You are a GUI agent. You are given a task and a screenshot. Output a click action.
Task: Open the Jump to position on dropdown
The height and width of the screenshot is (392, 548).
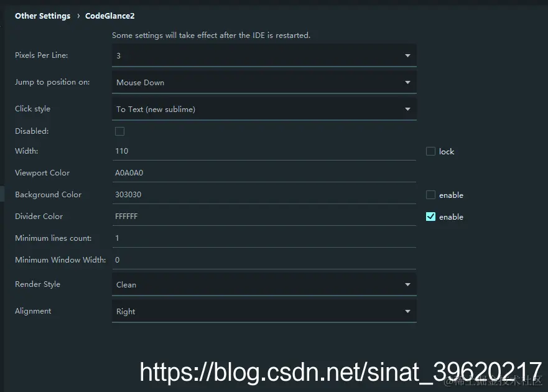(x=264, y=82)
